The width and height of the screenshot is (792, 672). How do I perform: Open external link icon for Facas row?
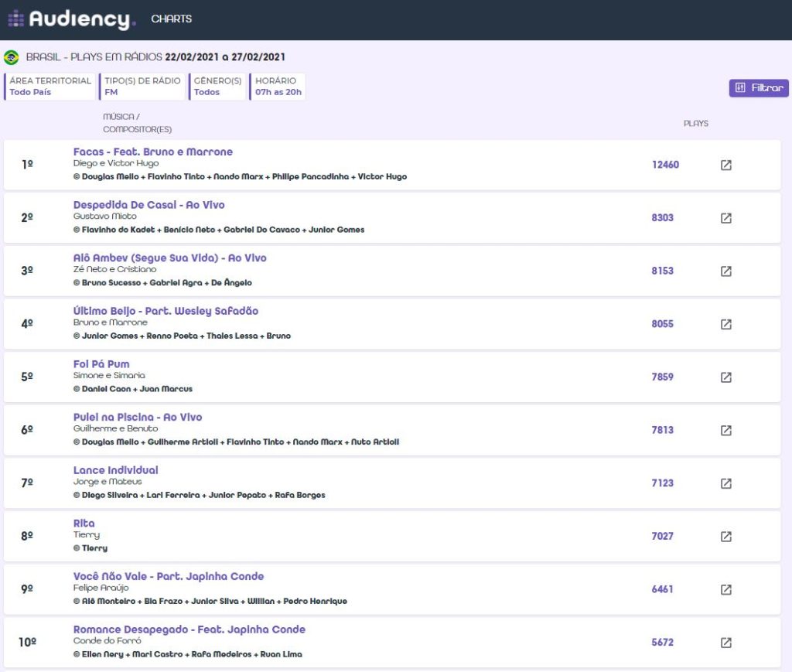pyautogui.click(x=725, y=165)
